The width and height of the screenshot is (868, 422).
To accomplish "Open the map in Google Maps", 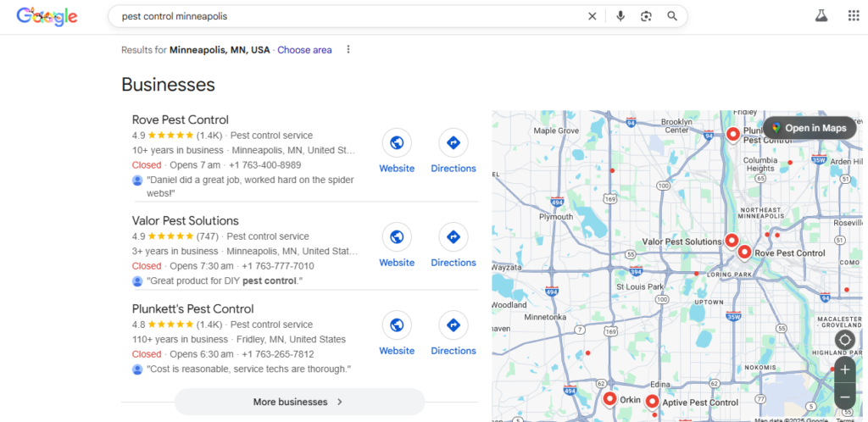I will coord(810,128).
